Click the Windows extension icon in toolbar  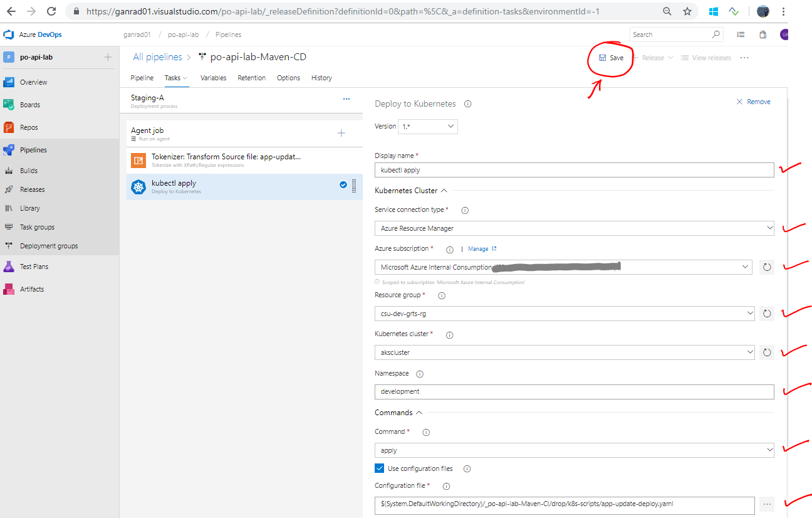714,11
